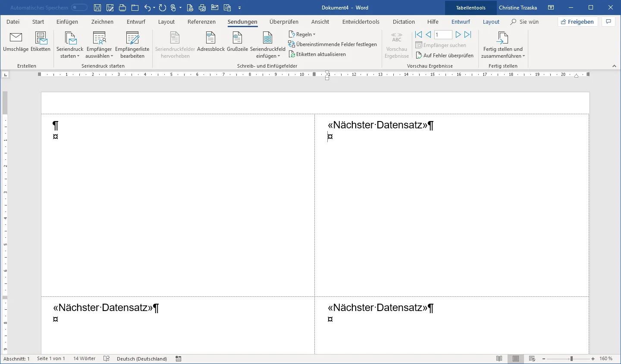The width and height of the screenshot is (621, 364).
Task: Switch to the read mode view
Action: [499, 359]
